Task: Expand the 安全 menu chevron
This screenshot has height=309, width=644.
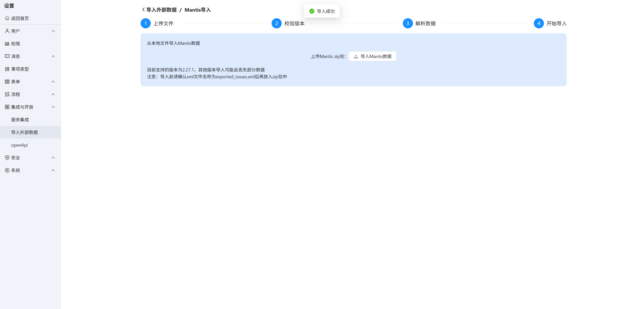Action: tap(53, 158)
